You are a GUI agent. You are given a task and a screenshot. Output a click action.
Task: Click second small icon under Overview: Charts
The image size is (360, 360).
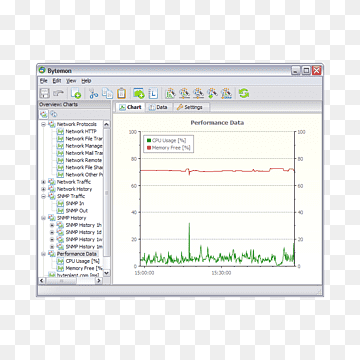pyautogui.click(x=53, y=114)
